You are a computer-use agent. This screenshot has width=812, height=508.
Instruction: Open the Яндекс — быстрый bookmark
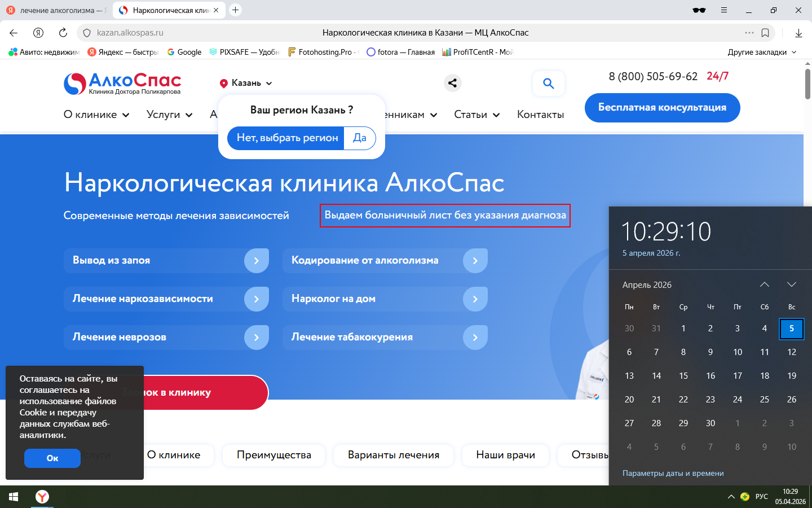click(x=123, y=52)
